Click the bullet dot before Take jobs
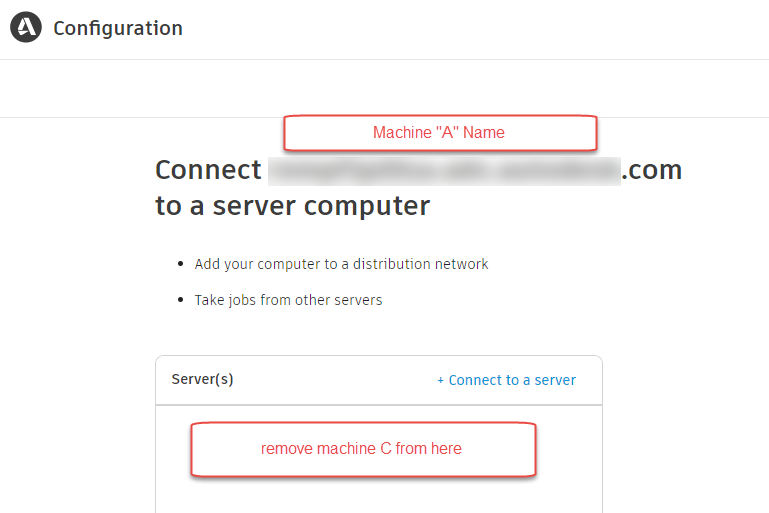Image resolution: width=769 pixels, height=513 pixels. (x=181, y=300)
